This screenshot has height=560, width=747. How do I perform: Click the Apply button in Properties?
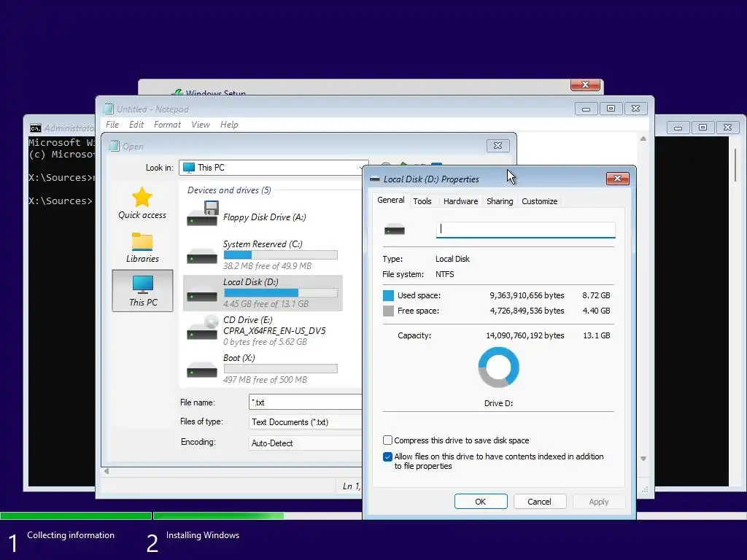coord(599,502)
